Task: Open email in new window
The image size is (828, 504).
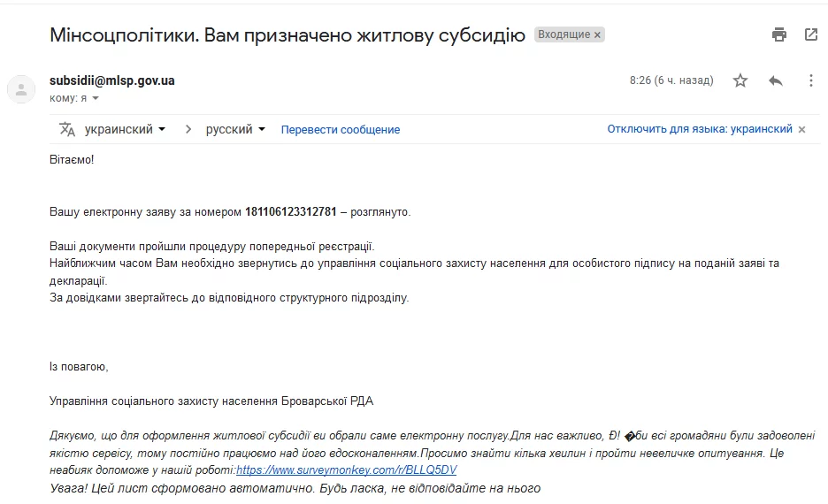Action: (811, 34)
